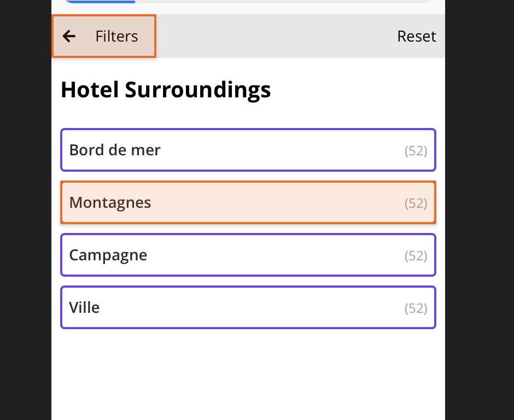Viewport: 514px width, 420px height.
Task: Click the blue progress bar at top
Action: [101, 2]
